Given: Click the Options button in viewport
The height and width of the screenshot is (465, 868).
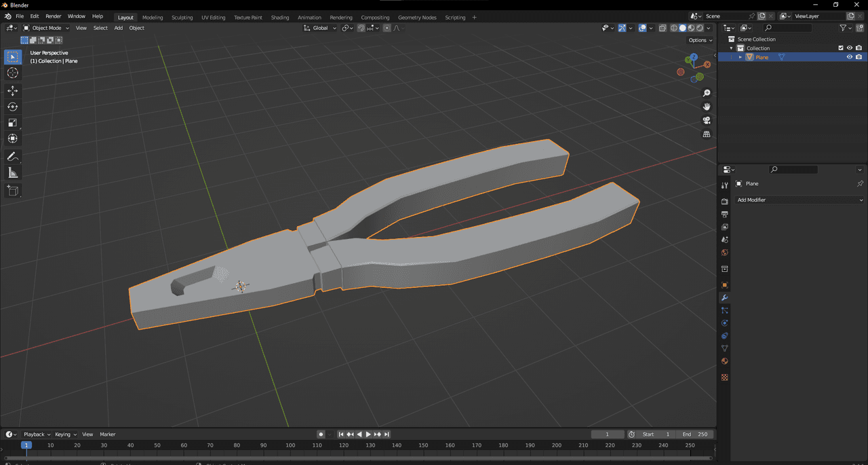Looking at the screenshot, I should [701, 40].
